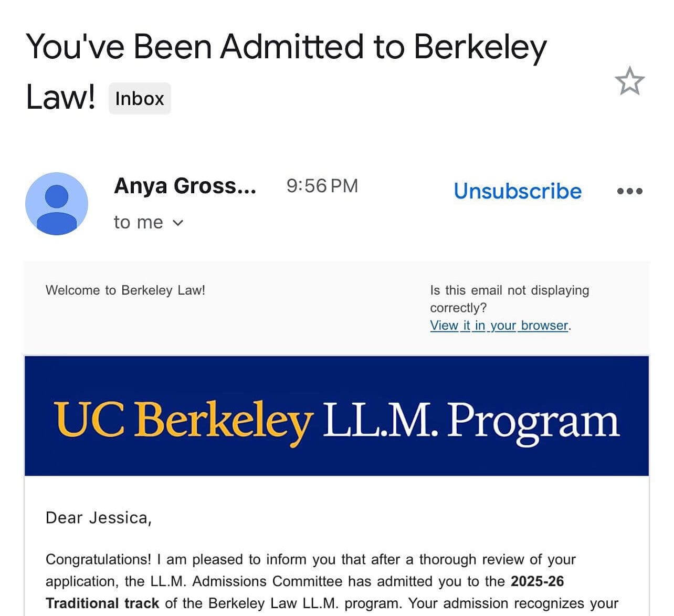
Task: Click the bold "Traditional track" text
Action: coord(102,603)
